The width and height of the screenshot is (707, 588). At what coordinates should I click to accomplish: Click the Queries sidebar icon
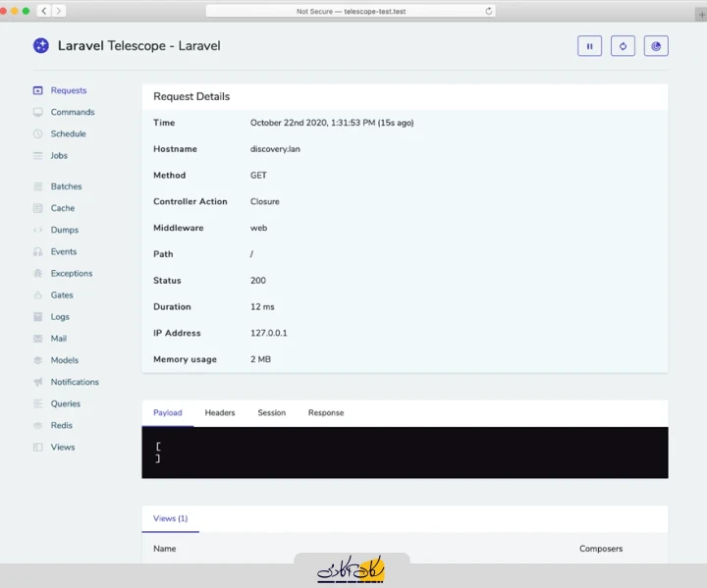pos(38,403)
